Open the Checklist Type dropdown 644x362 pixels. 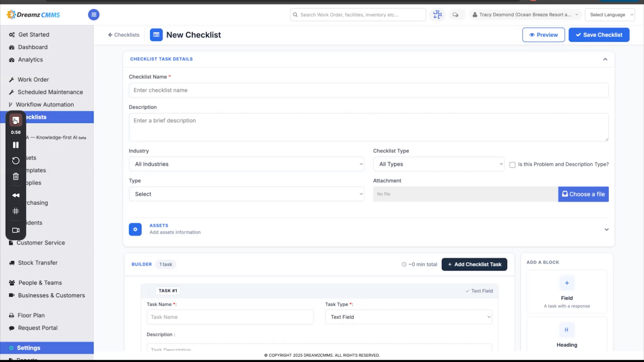[438, 164]
